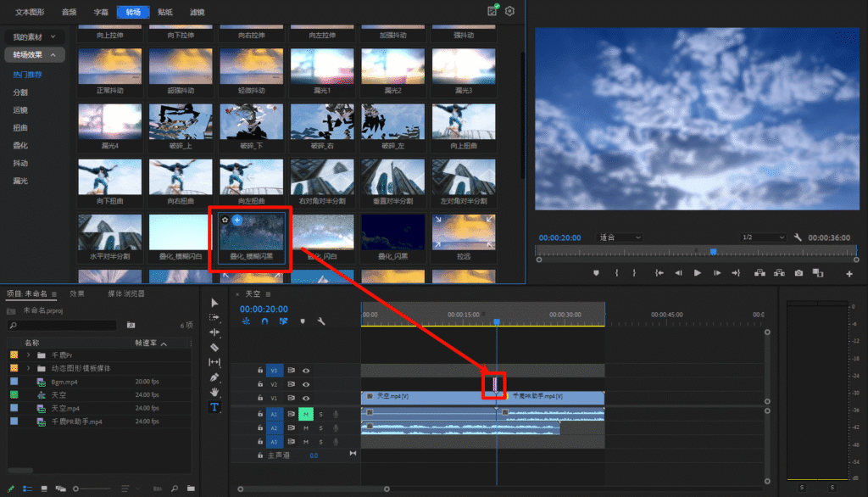
Task: Select the Razor tool in timeline toolbar
Action: [x=214, y=347]
